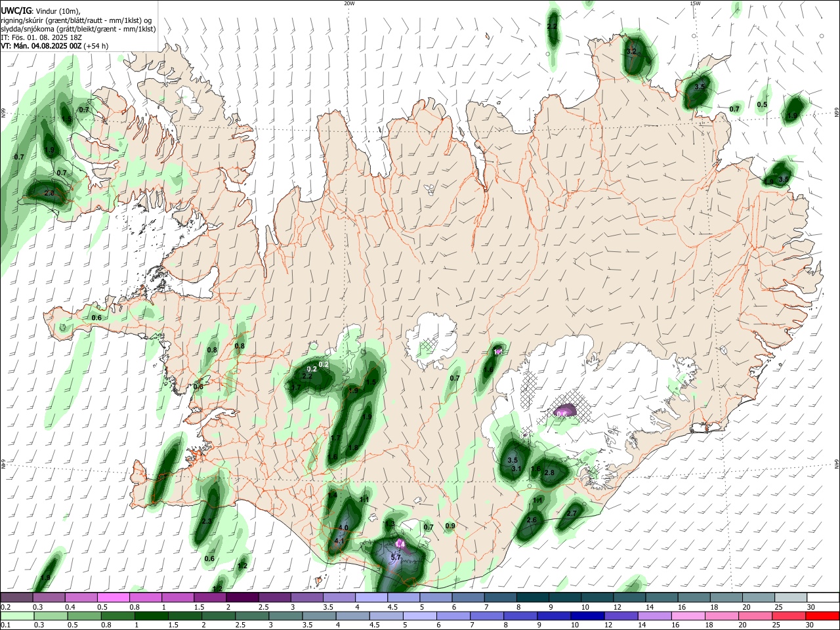Select the bright pink swatch between 0.5 and 0.8 in the top row

(x=113, y=598)
